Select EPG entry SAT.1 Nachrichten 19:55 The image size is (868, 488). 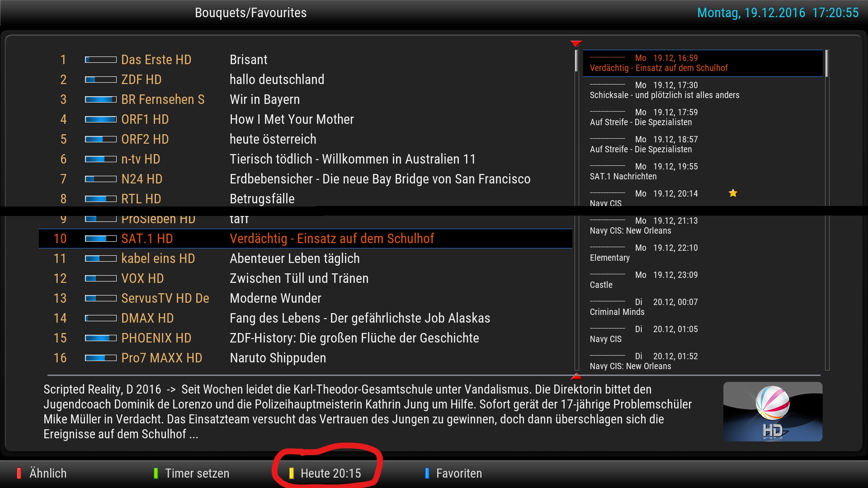point(644,172)
